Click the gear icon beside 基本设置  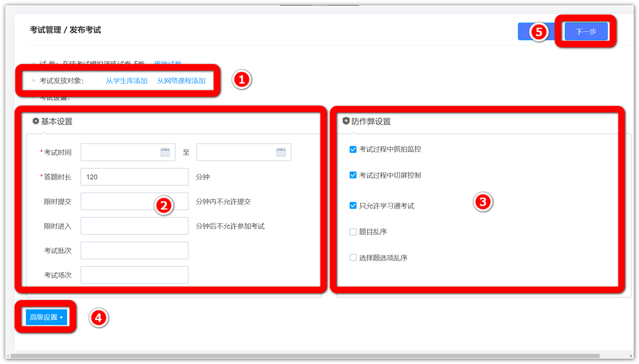pyautogui.click(x=36, y=121)
